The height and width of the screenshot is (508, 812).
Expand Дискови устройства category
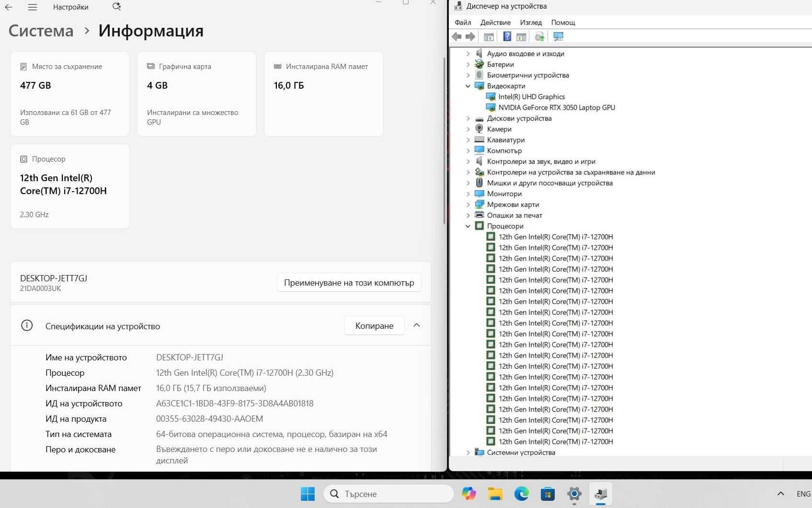(468, 118)
